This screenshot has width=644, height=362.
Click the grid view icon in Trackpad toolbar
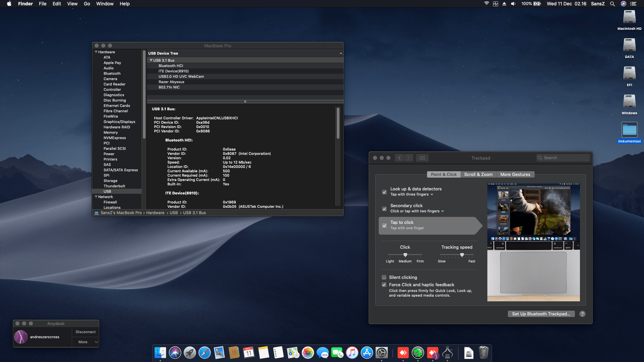coord(422,158)
